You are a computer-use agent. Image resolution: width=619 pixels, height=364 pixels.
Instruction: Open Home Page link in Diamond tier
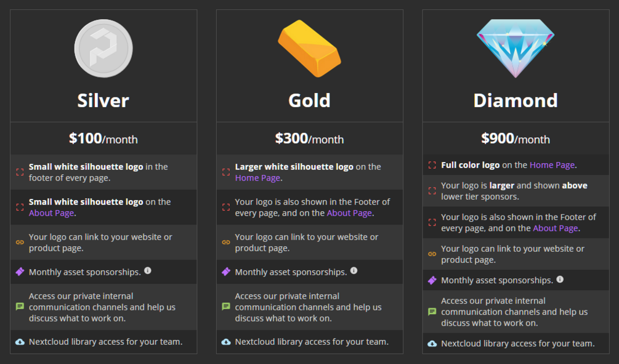point(552,165)
